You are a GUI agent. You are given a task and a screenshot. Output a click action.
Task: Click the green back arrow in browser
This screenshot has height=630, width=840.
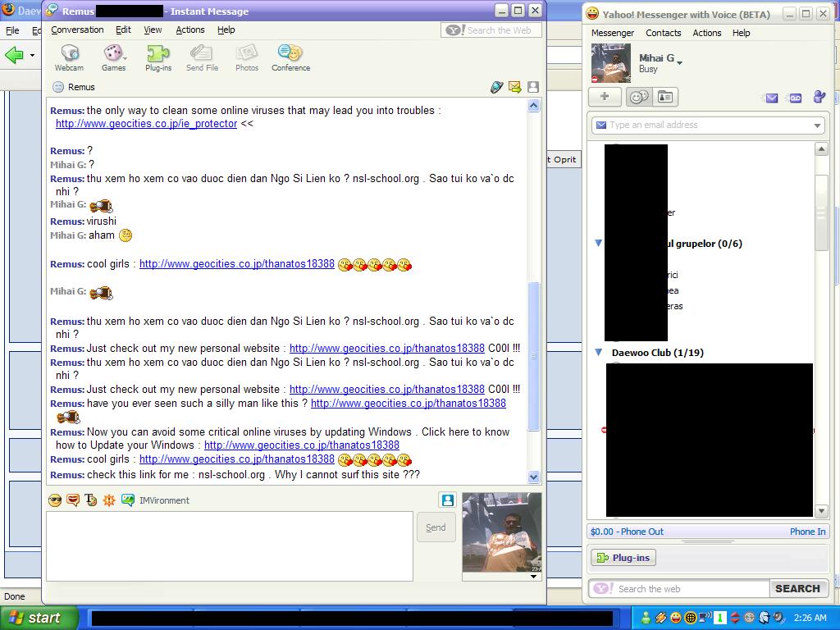pyautogui.click(x=15, y=55)
